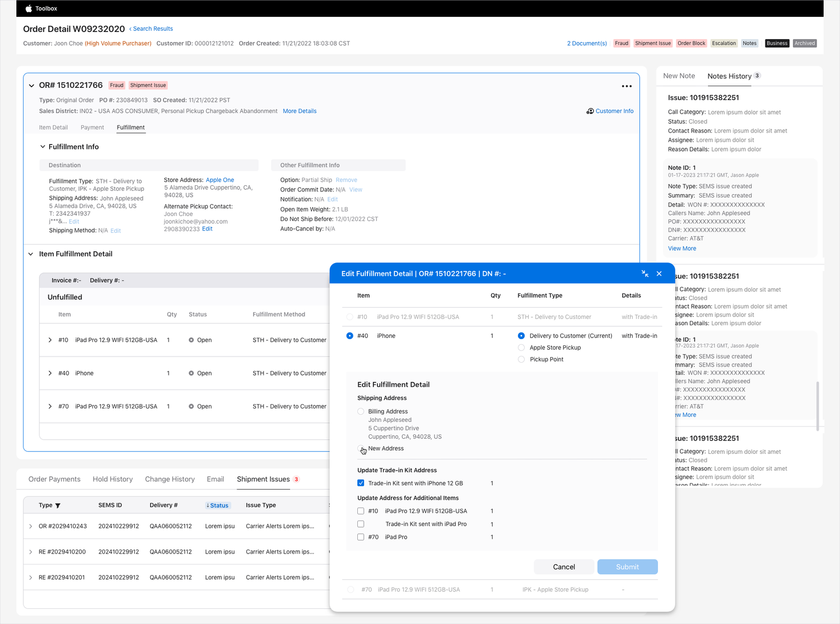Open the three-dot menu for OR# 1510221766

coord(627,86)
